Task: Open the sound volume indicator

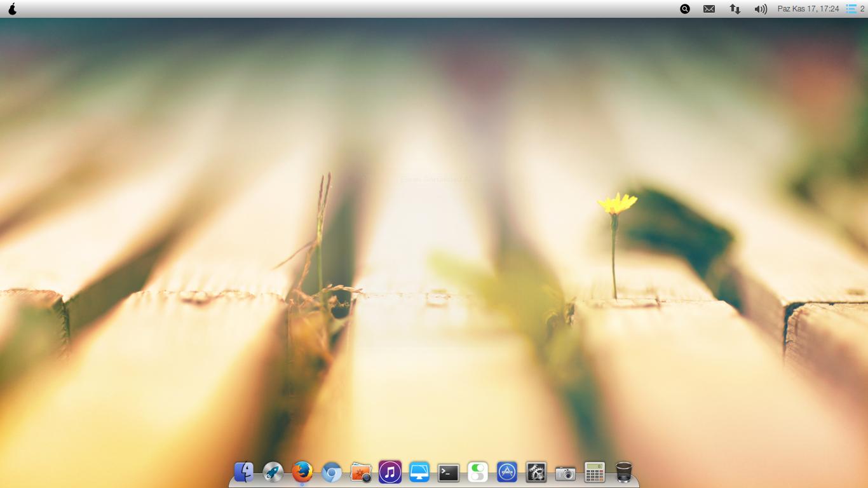Action: coord(761,9)
